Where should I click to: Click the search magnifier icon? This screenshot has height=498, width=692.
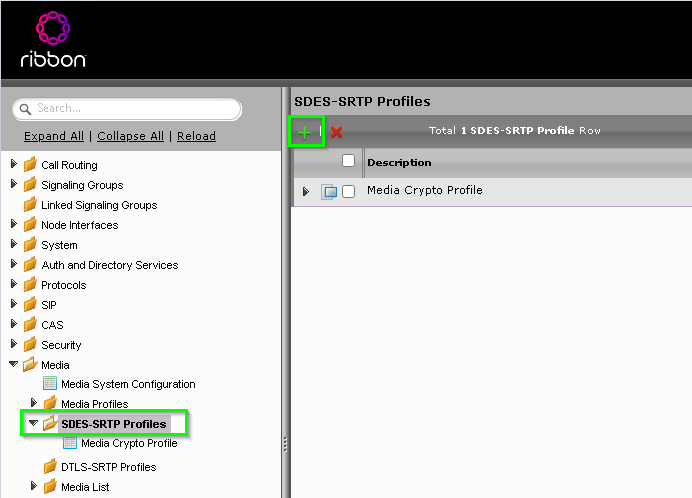25,109
